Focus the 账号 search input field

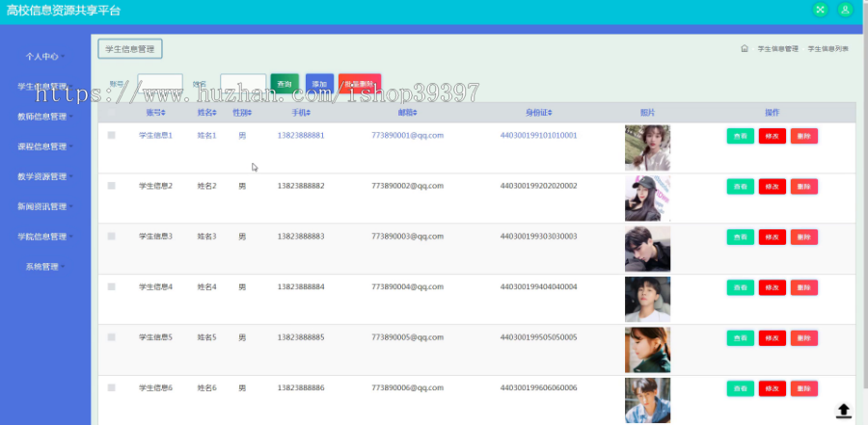[160, 84]
